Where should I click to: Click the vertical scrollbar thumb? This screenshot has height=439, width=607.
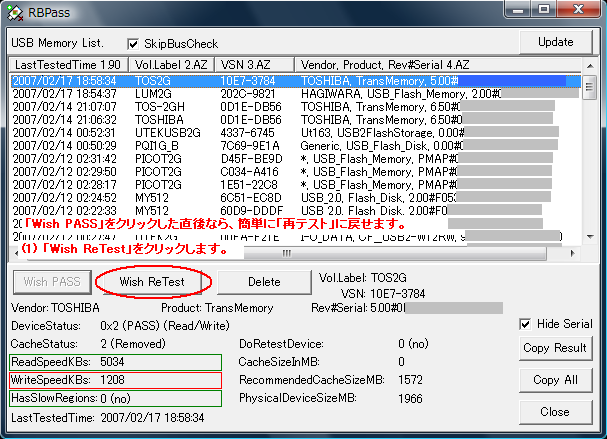(589, 87)
